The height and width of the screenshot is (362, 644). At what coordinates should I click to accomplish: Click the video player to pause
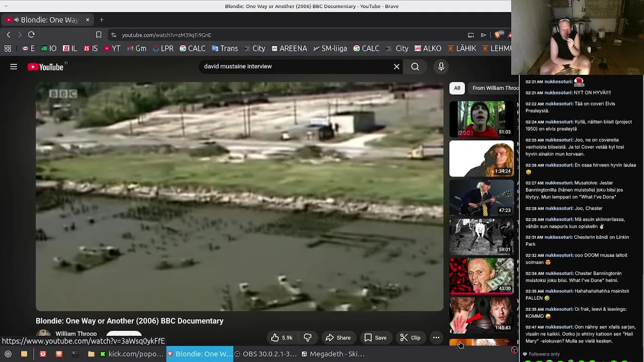pyautogui.click(x=239, y=197)
